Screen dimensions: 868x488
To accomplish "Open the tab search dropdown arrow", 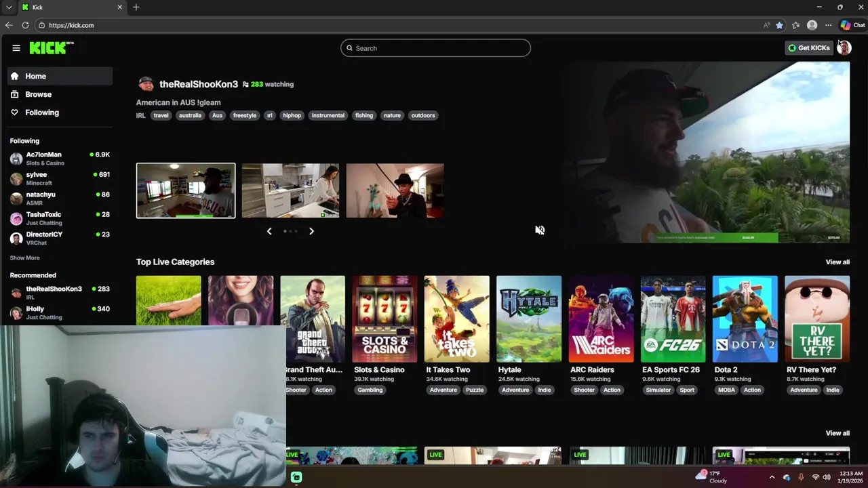I will [x=9, y=7].
